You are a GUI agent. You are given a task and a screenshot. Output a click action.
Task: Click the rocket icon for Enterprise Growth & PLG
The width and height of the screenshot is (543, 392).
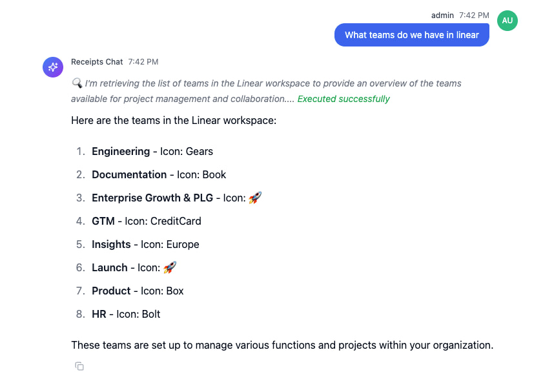(x=254, y=197)
